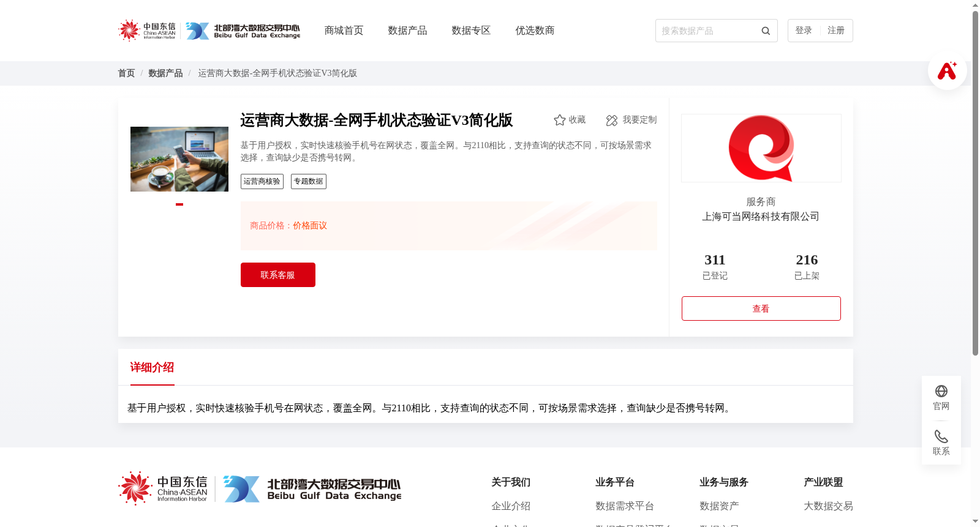This screenshot has width=980, height=527.
Task: Open footer link 大数据交易
Action: (828, 506)
